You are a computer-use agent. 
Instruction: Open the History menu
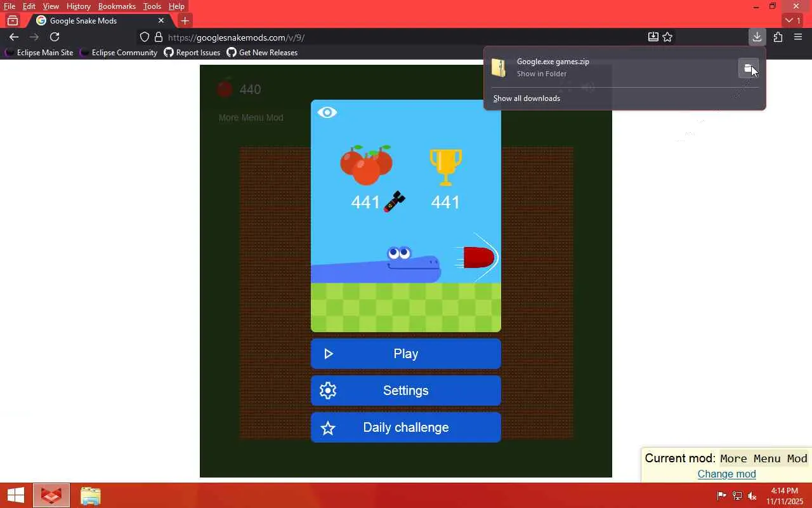[x=79, y=6]
